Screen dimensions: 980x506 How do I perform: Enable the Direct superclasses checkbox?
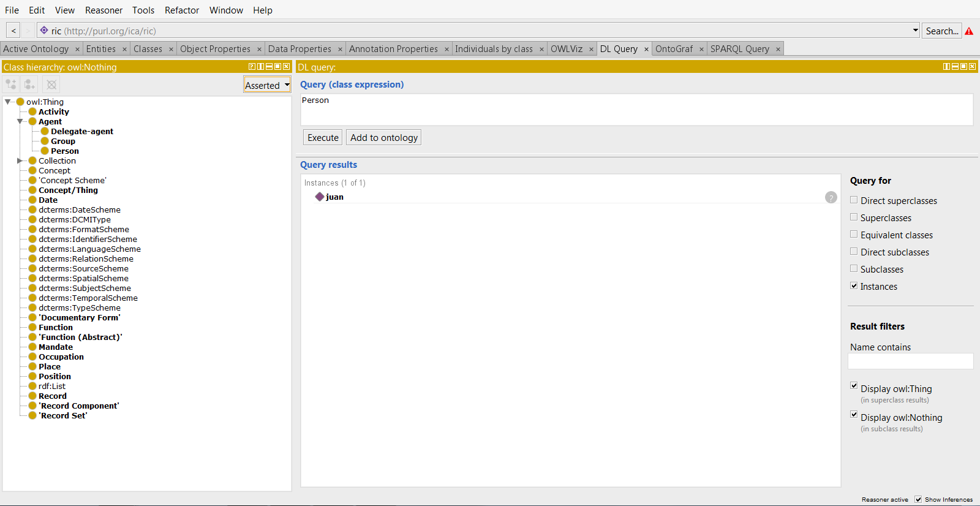pyautogui.click(x=854, y=200)
